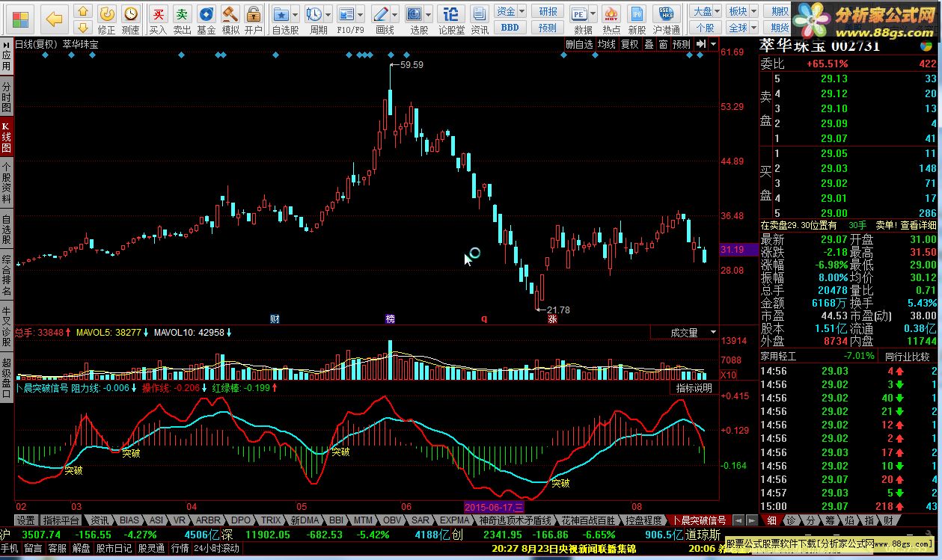Switch to the 个股资料 side tab
This screenshot has width=942, height=560.
(6, 182)
